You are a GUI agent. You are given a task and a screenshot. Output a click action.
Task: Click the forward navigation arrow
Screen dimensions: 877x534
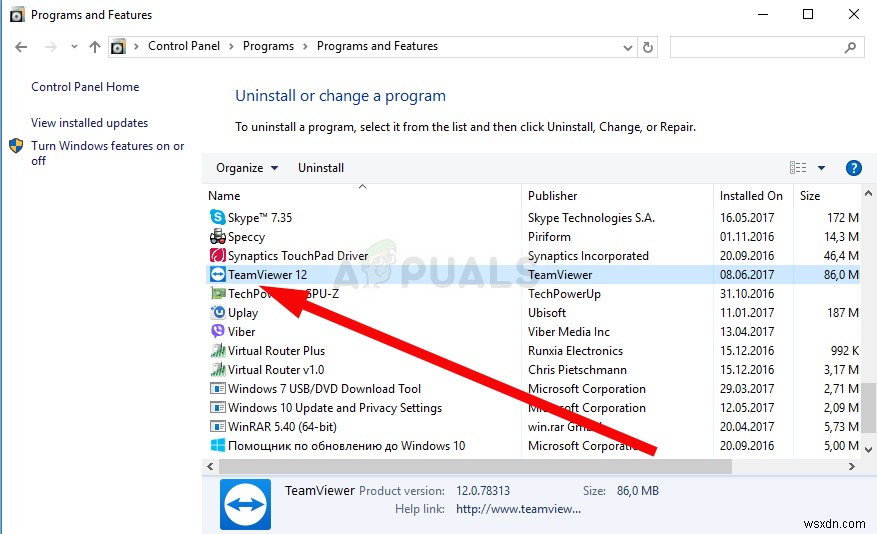click(50, 47)
